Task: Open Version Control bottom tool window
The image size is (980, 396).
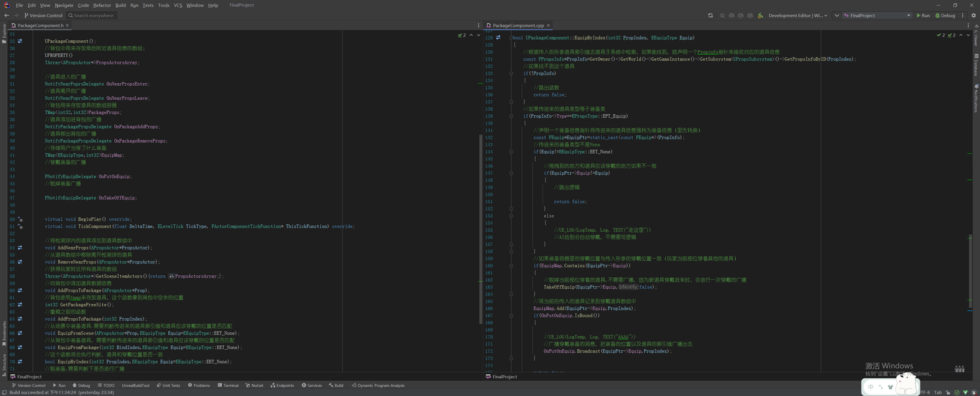Action: pyautogui.click(x=28, y=385)
